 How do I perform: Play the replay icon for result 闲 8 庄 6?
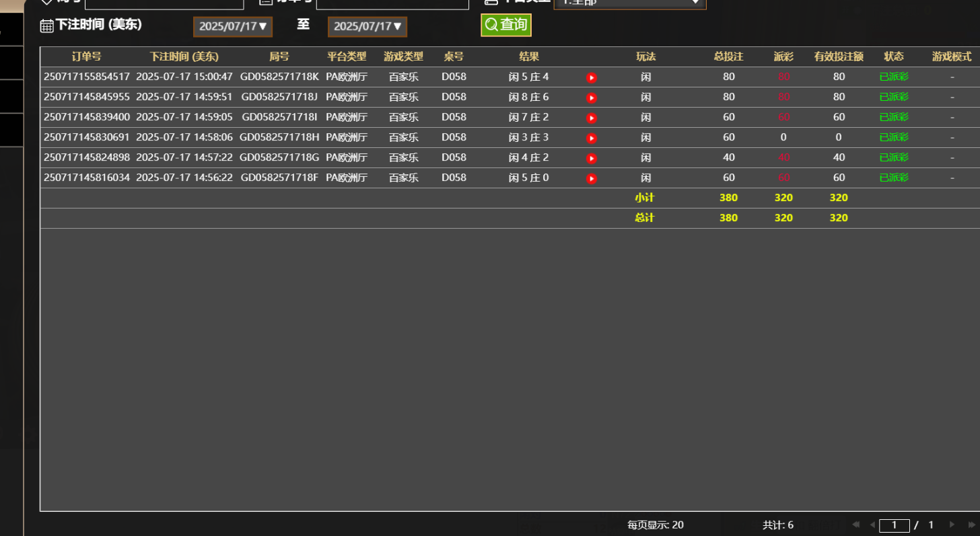[592, 97]
